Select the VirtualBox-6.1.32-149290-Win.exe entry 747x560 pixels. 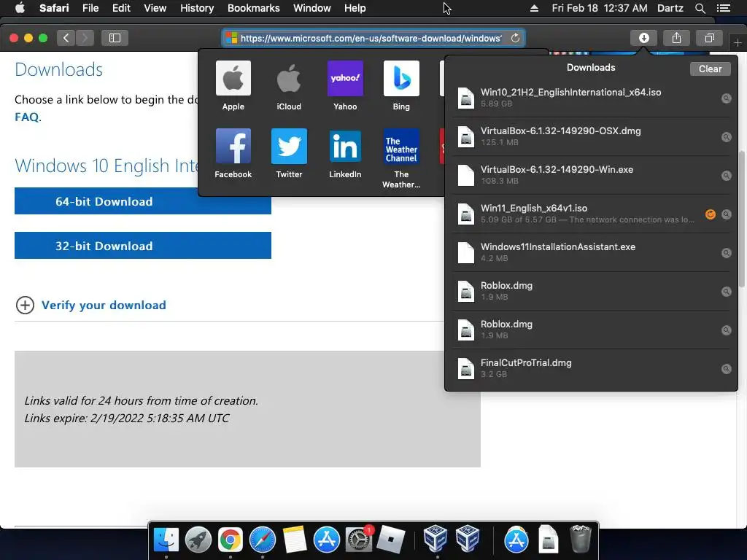591,175
